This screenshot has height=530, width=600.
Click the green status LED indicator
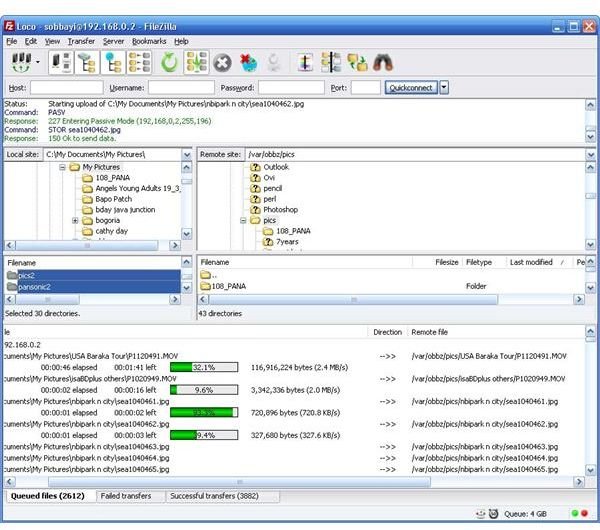point(574,514)
